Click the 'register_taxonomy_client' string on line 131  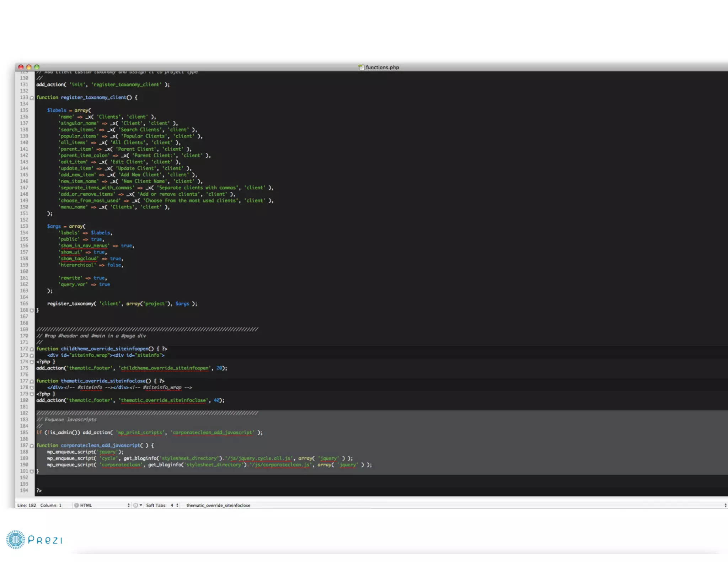[x=127, y=85]
